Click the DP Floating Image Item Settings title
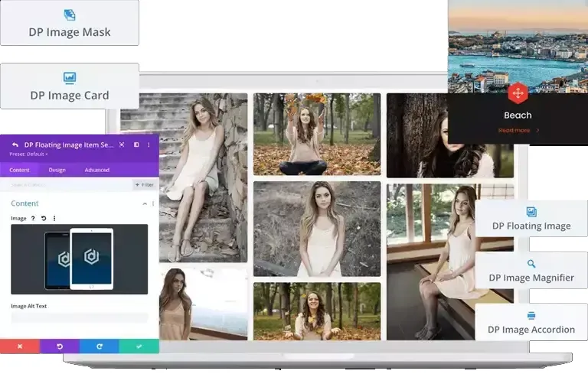 (x=69, y=145)
